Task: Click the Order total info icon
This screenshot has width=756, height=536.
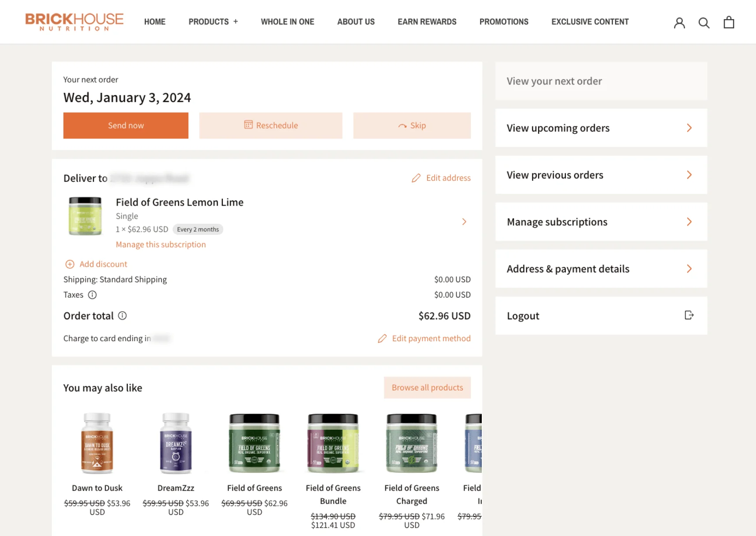Action: coord(122,316)
